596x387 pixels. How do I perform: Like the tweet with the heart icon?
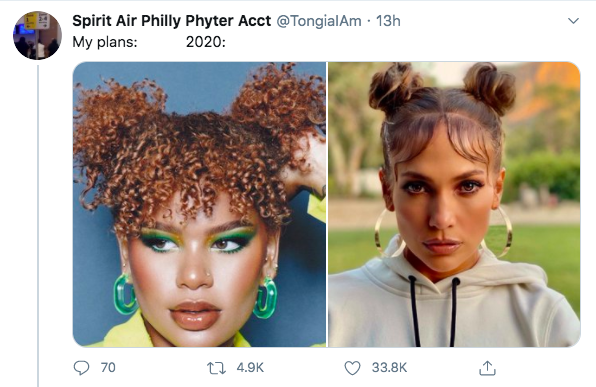(352, 368)
